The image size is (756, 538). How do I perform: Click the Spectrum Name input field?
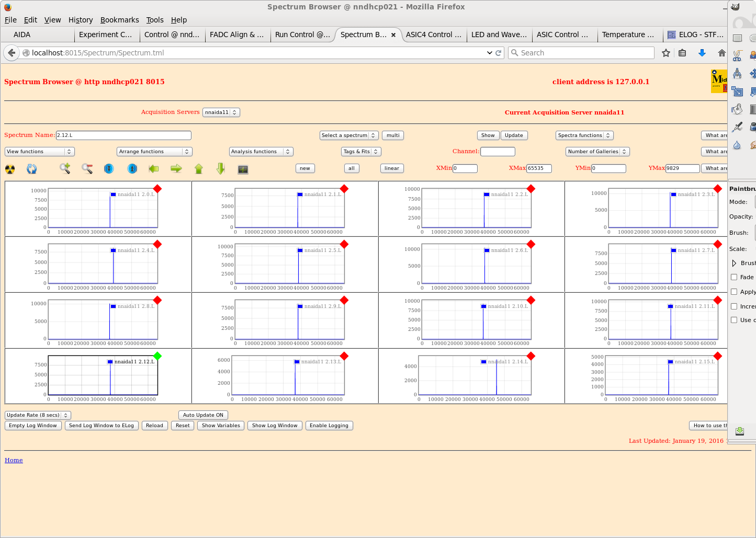[x=123, y=135]
